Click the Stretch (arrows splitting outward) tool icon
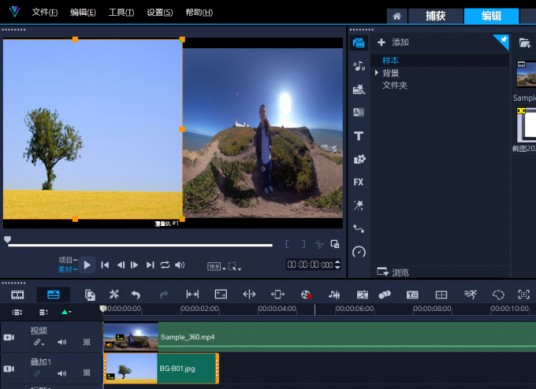 click(x=249, y=294)
